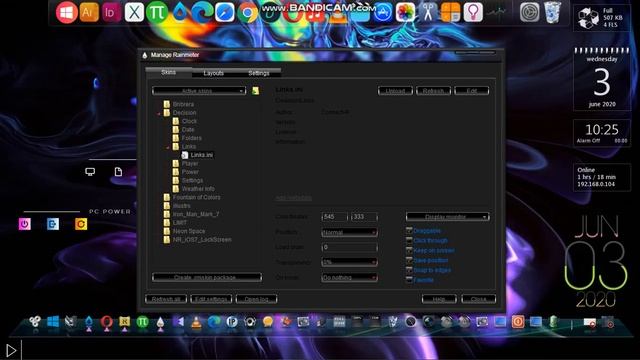Select the Neon Space folder in tree

point(189,231)
